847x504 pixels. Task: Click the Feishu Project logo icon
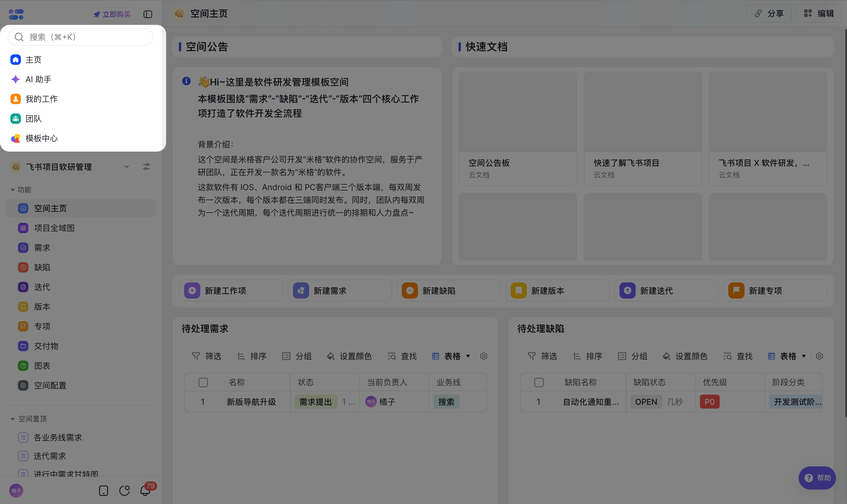point(16,14)
